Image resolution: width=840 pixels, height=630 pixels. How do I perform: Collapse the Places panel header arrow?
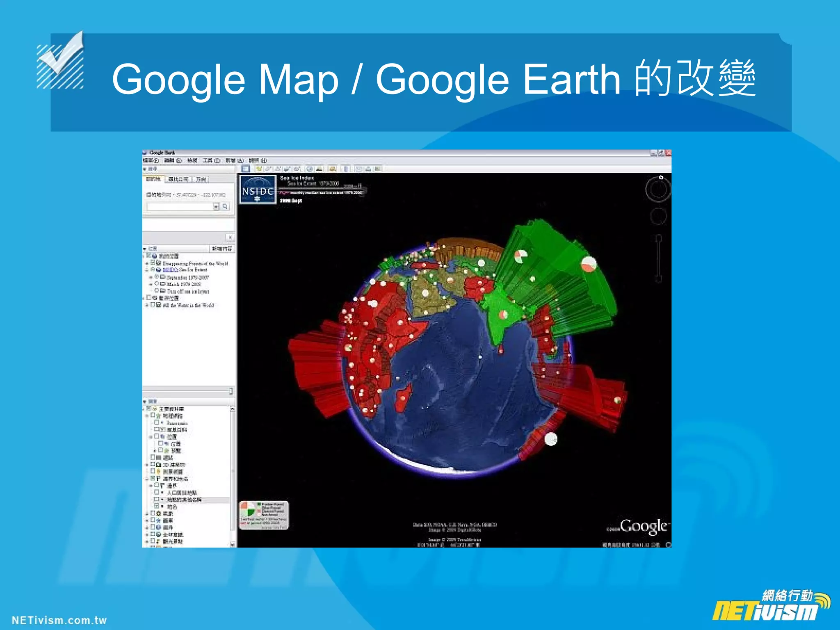144,249
